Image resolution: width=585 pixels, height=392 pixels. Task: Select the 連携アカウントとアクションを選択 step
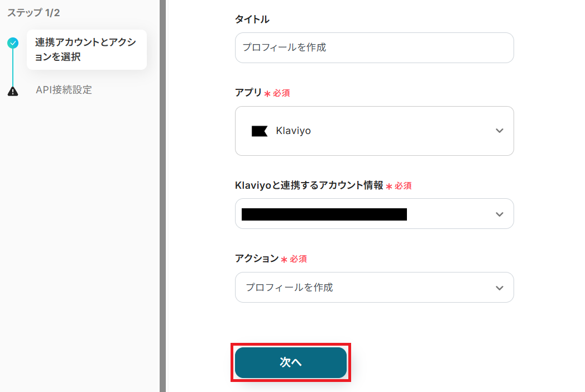86,50
